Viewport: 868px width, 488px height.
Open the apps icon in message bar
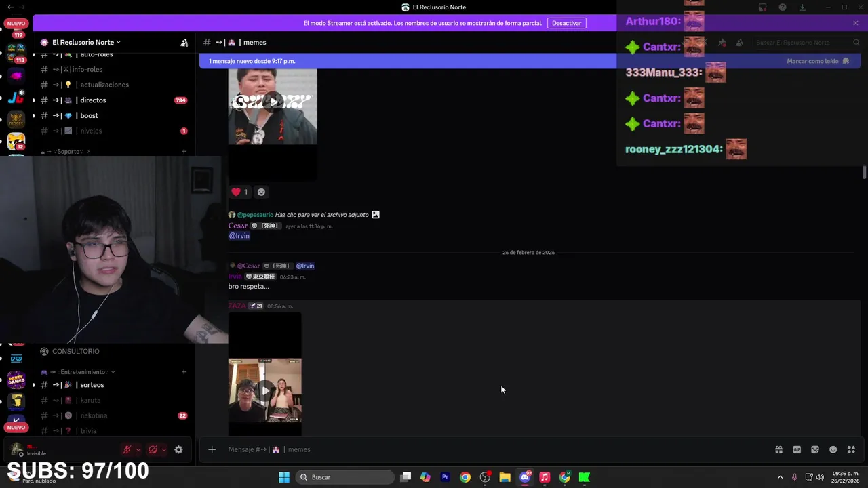(x=851, y=449)
